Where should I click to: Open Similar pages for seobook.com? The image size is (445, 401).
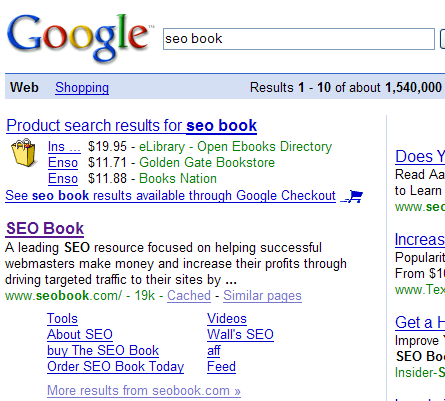point(262,296)
